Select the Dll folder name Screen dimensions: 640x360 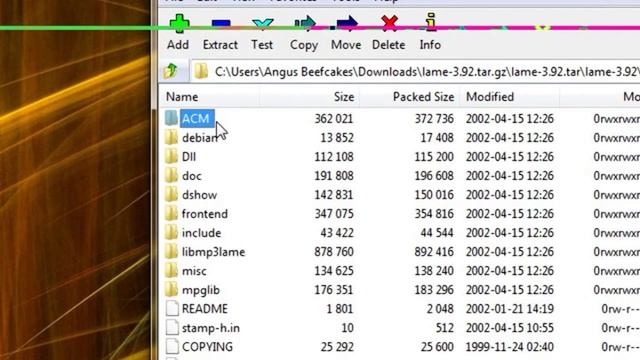click(x=189, y=157)
